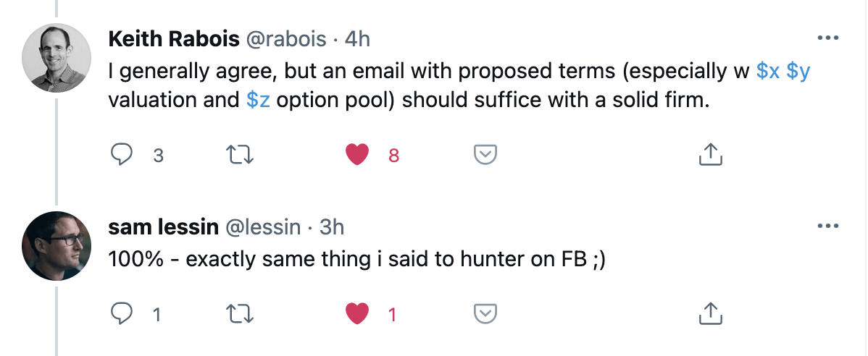Save sam lessin's tweet to Pocket

pyautogui.click(x=484, y=314)
